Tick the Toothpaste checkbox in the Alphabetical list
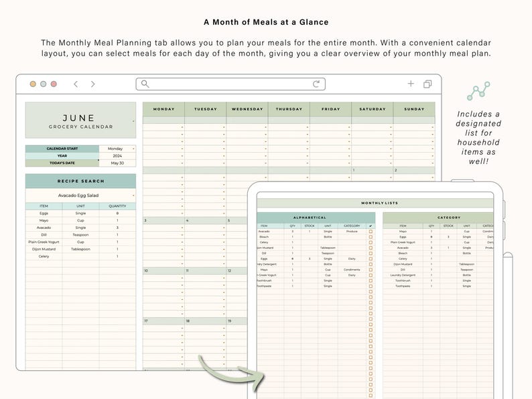 click(371, 286)
